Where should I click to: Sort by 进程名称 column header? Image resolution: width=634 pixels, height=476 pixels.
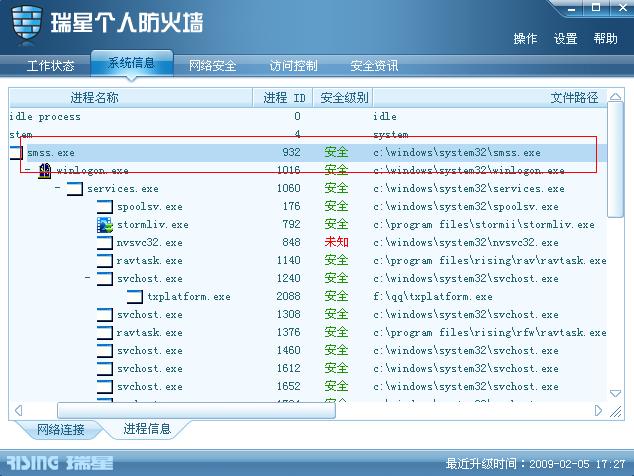click(x=131, y=98)
